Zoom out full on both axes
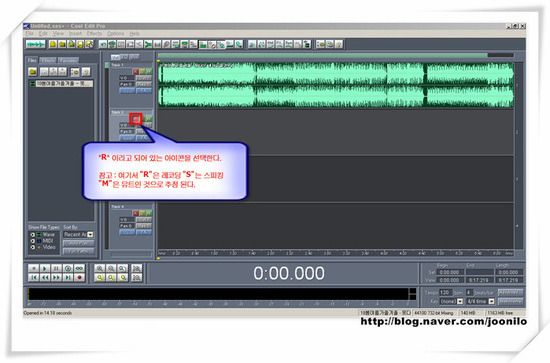Viewport: 550px width, 363px height. [x=123, y=268]
